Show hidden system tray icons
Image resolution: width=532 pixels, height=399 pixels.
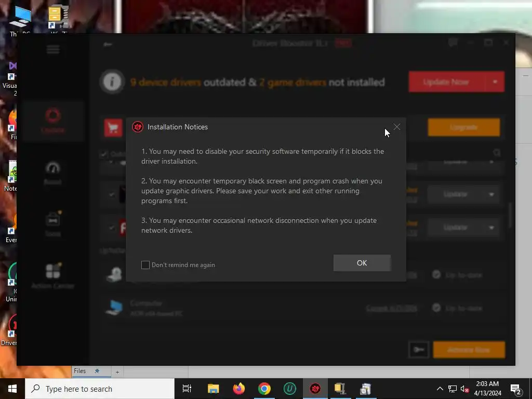(x=440, y=389)
